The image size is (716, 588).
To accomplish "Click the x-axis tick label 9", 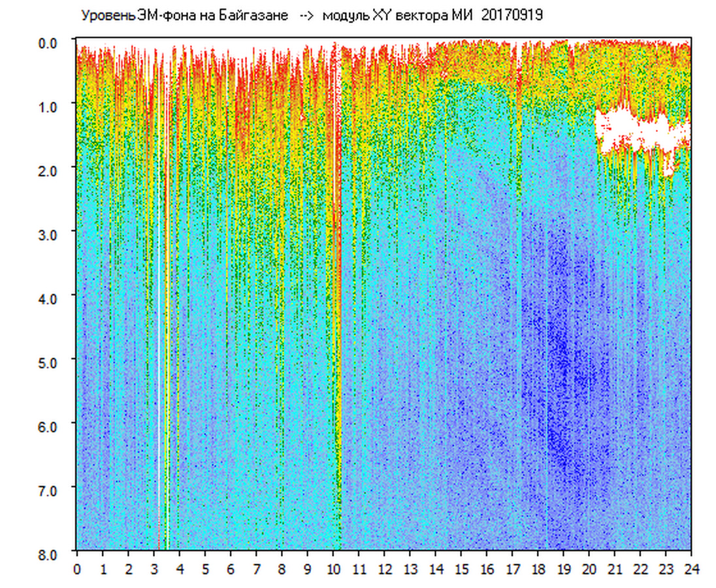I will 308,569.
